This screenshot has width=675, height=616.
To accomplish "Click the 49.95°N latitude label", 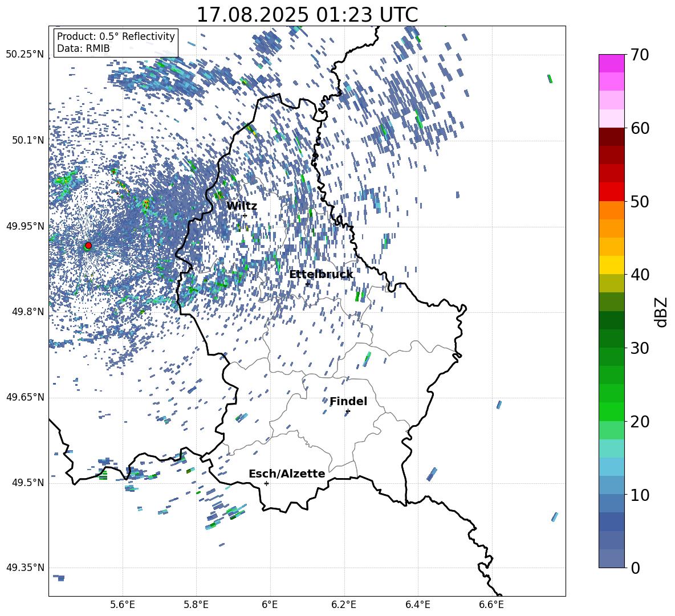I will 25,226.
